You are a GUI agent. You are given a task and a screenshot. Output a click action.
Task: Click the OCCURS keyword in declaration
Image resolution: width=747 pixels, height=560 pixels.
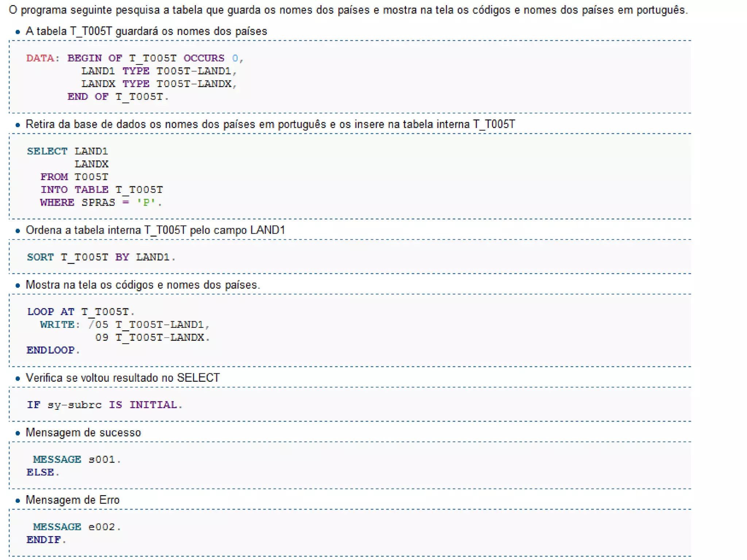click(x=204, y=58)
